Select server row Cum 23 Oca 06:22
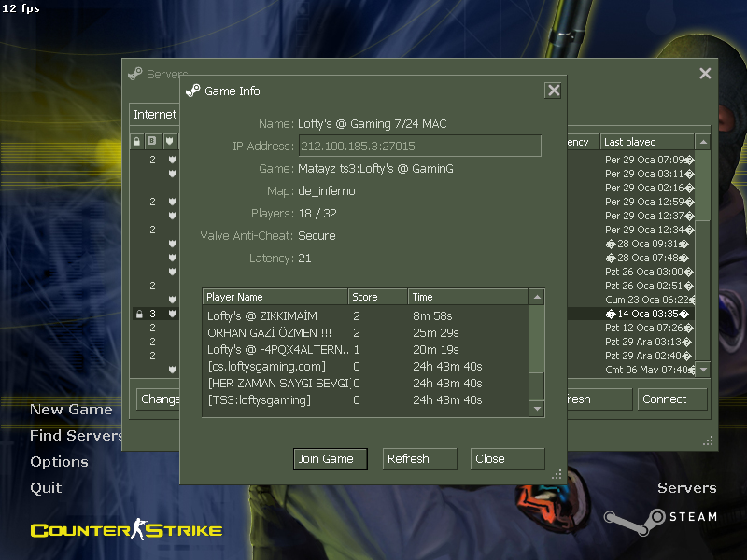This screenshot has width=747, height=560. (x=649, y=300)
